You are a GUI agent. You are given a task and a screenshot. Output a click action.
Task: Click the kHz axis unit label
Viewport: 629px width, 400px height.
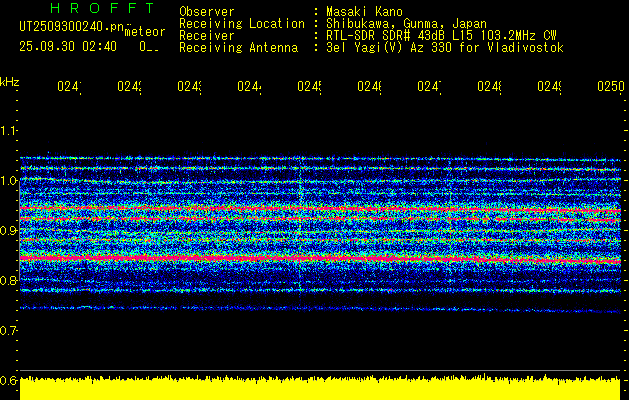pos(10,81)
